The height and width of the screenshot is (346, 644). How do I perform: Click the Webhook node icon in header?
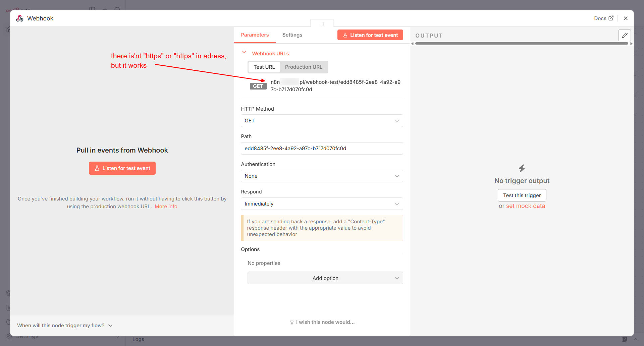click(x=20, y=18)
